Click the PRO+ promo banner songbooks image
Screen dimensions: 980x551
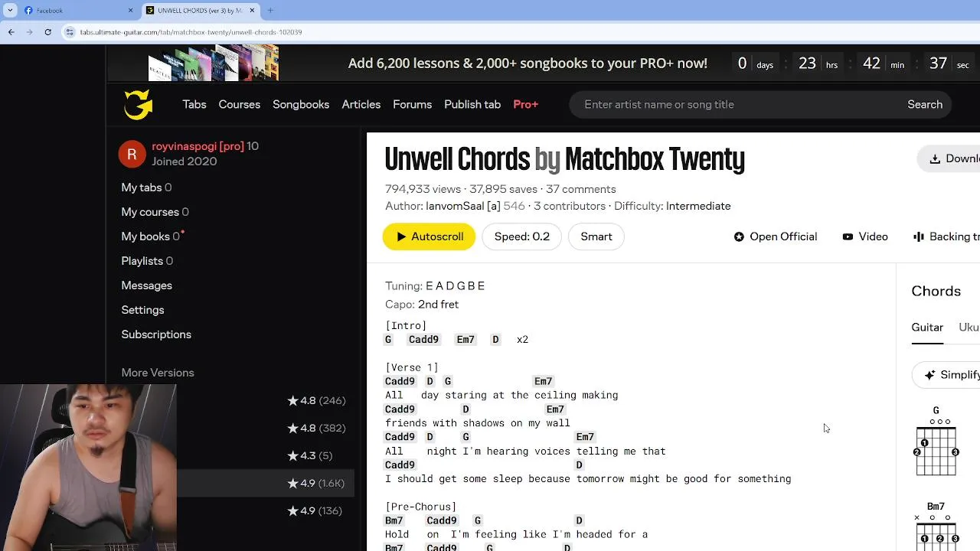(214, 64)
